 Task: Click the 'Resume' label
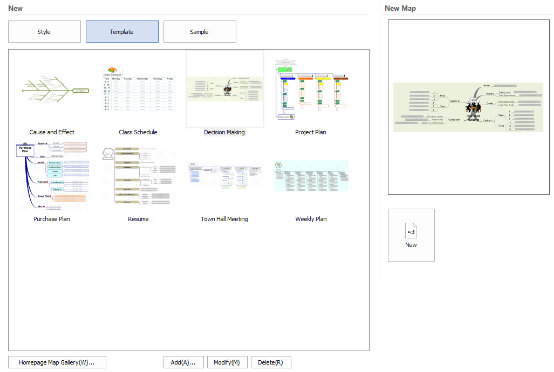(138, 219)
